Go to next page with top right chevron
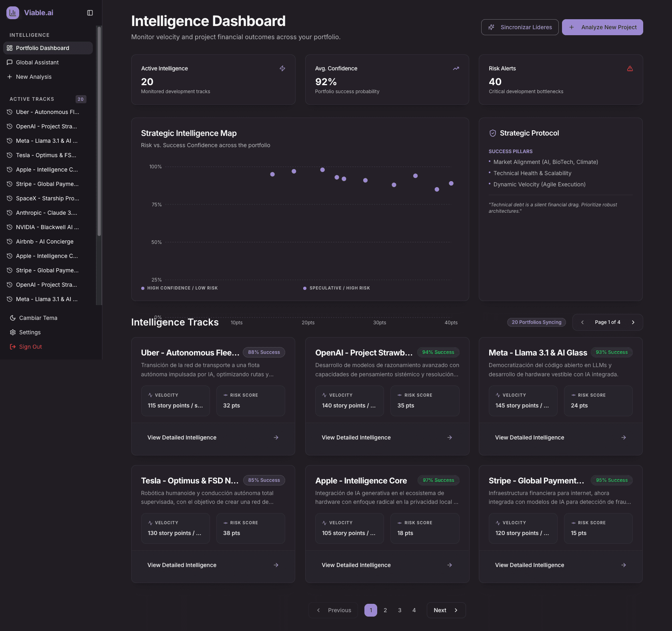Viewport: 672px width, 631px height. tap(633, 322)
